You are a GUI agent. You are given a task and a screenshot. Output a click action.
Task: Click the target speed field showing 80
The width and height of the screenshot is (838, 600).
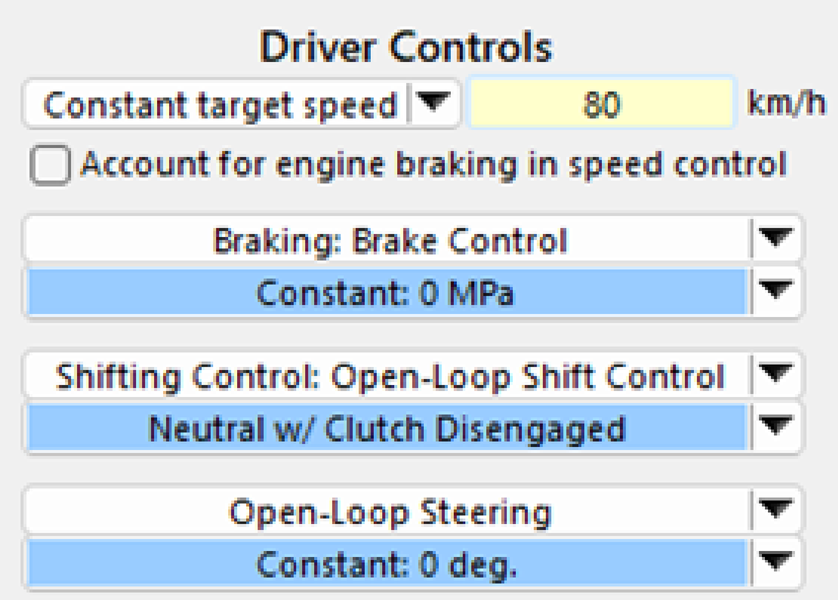(601, 104)
